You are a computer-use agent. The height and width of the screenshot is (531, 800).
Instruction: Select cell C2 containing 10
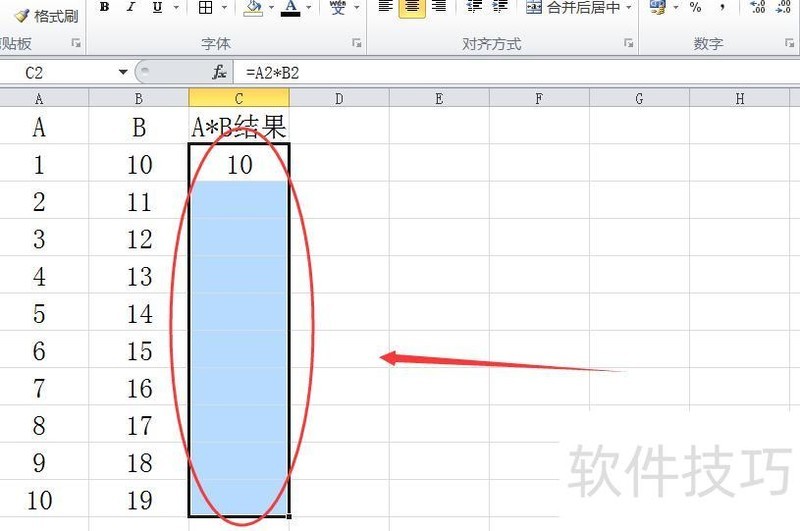(x=239, y=163)
